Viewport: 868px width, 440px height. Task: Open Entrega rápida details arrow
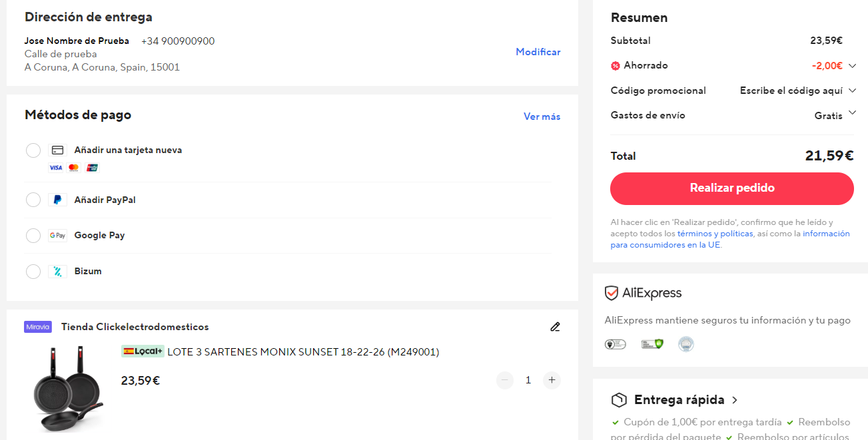(x=734, y=400)
